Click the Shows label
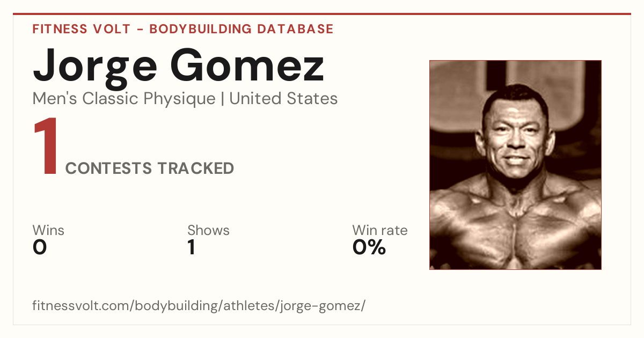The width and height of the screenshot is (644, 338). (208, 230)
